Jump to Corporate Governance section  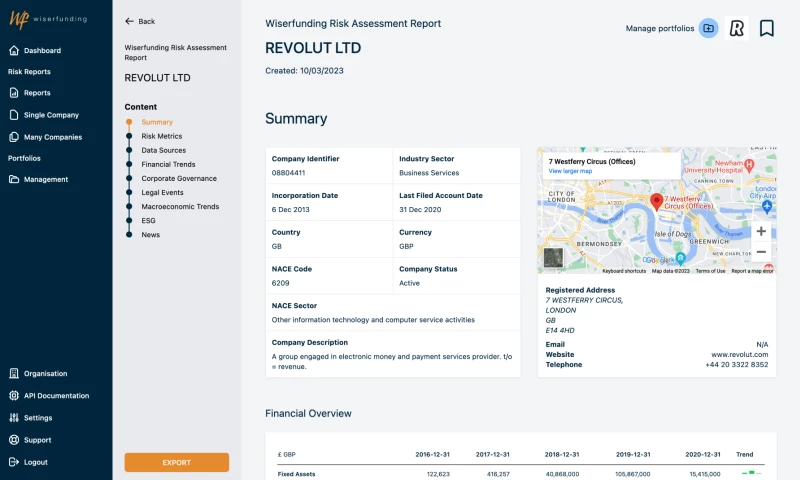click(179, 178)
